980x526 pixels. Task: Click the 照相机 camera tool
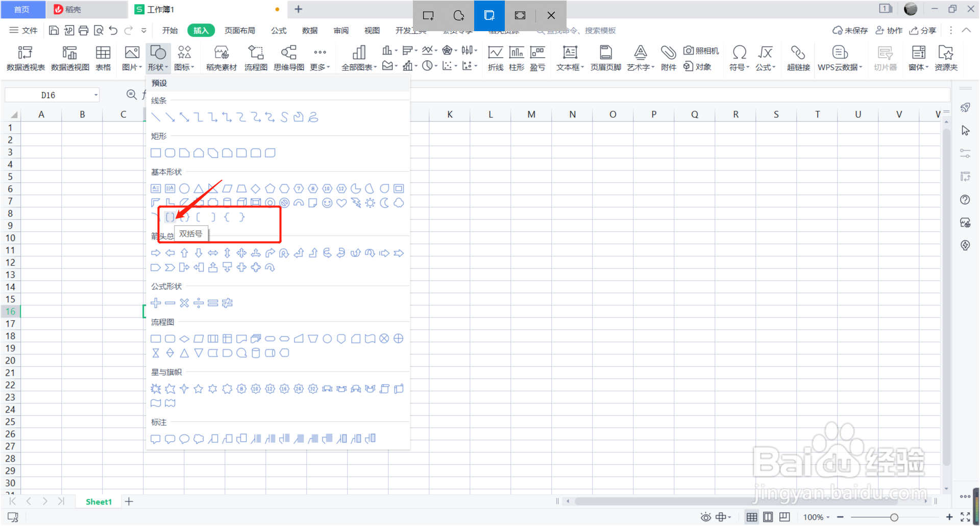(x=701, y=51)
